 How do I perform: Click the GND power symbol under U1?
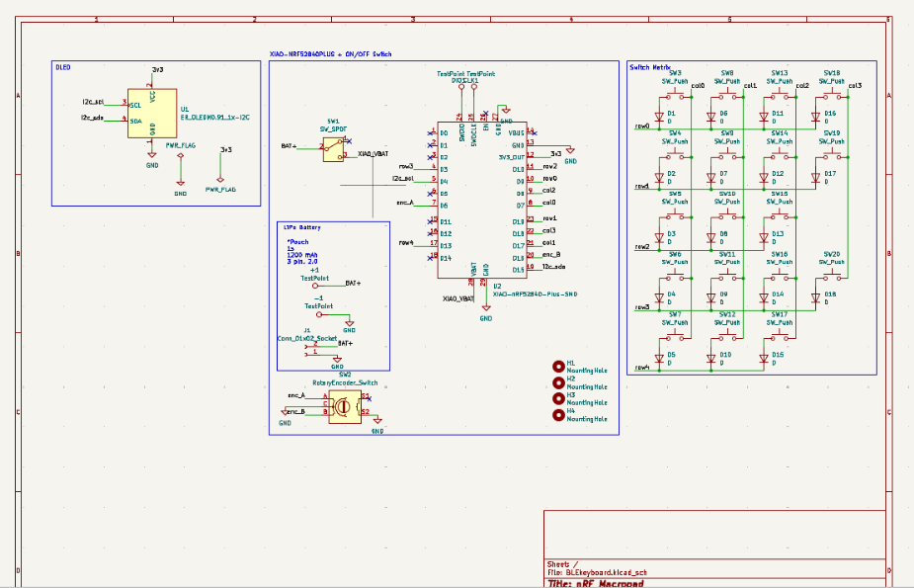pyautogui.click(x=151, y=155)
